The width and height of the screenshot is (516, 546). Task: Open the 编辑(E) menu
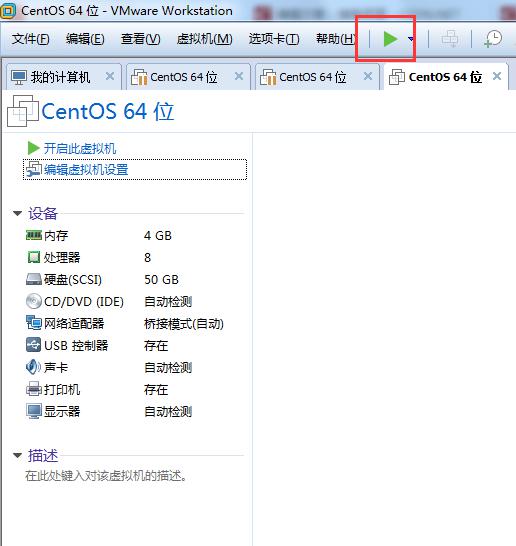point(85,39)
